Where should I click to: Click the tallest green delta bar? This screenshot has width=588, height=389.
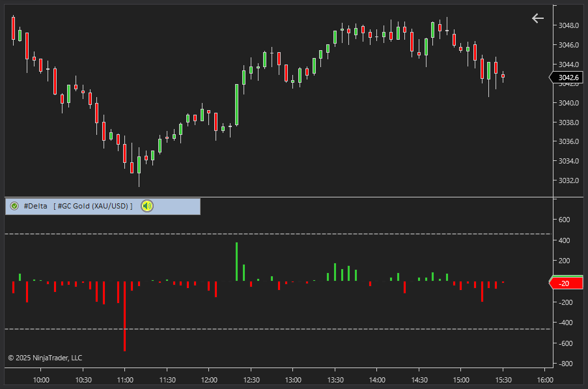tap(236, 261)
